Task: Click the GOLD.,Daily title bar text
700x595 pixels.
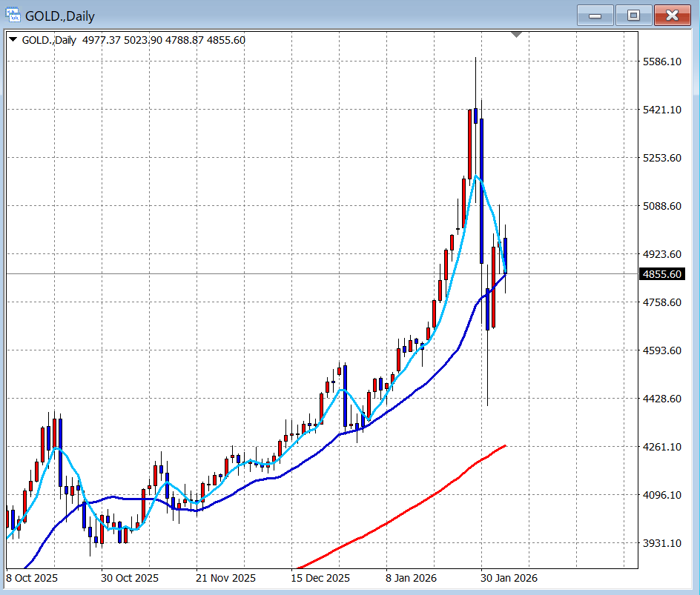Action: [60, 15]
